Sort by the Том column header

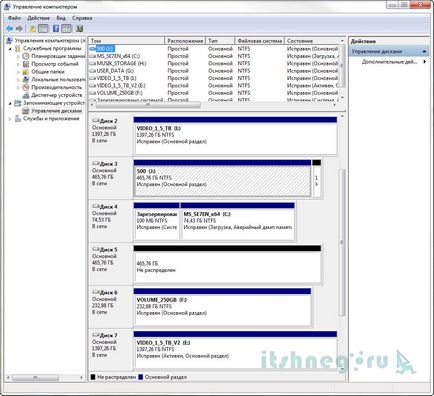[x=127, y=41]
